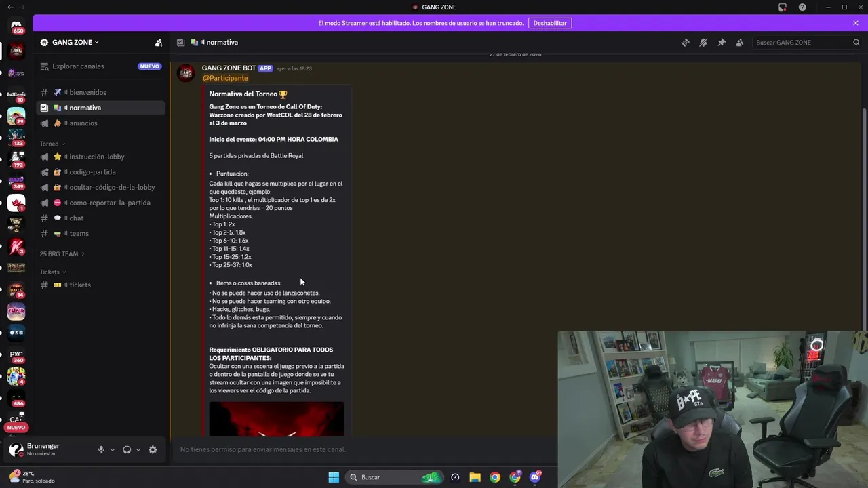Open the tickets channel
This screenshot has width=868, height=488.
(x=100, y=285)
